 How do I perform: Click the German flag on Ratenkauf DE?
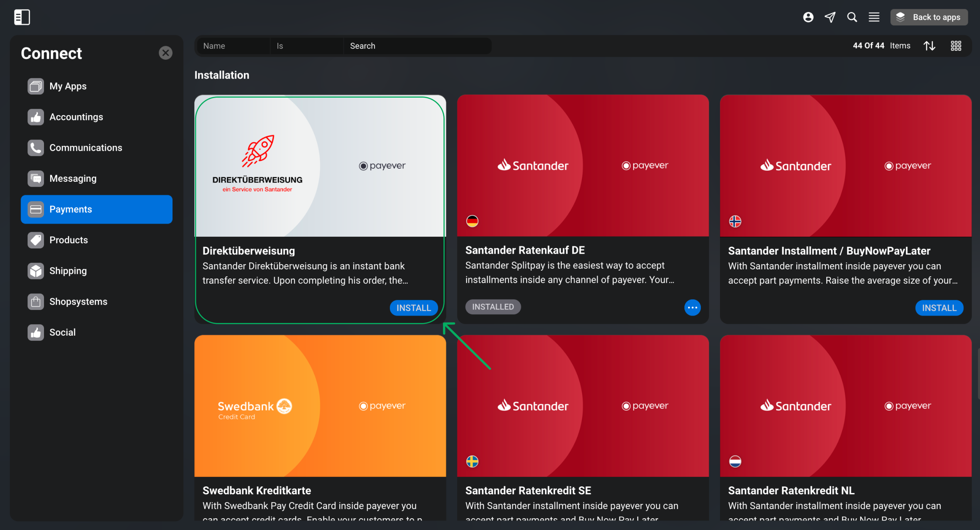[472, 221]
